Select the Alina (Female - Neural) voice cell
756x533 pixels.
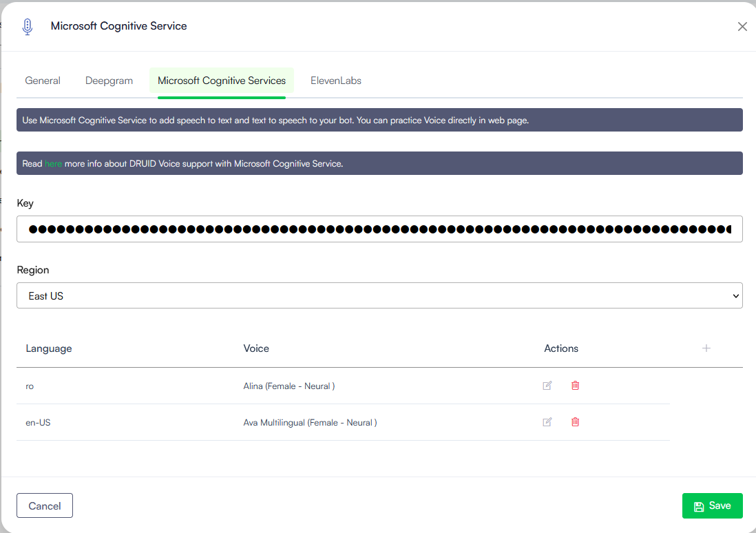click(x=289, y=386)
